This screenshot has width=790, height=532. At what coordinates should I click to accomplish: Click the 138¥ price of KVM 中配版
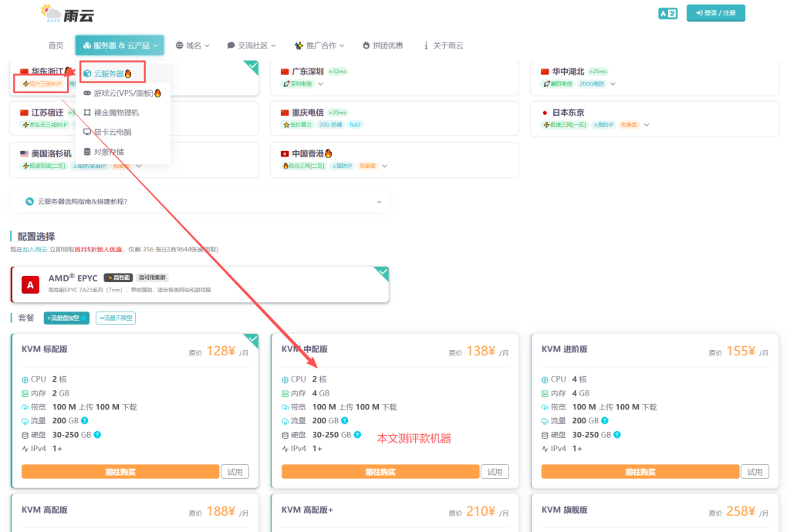click(x=481, y=352)
